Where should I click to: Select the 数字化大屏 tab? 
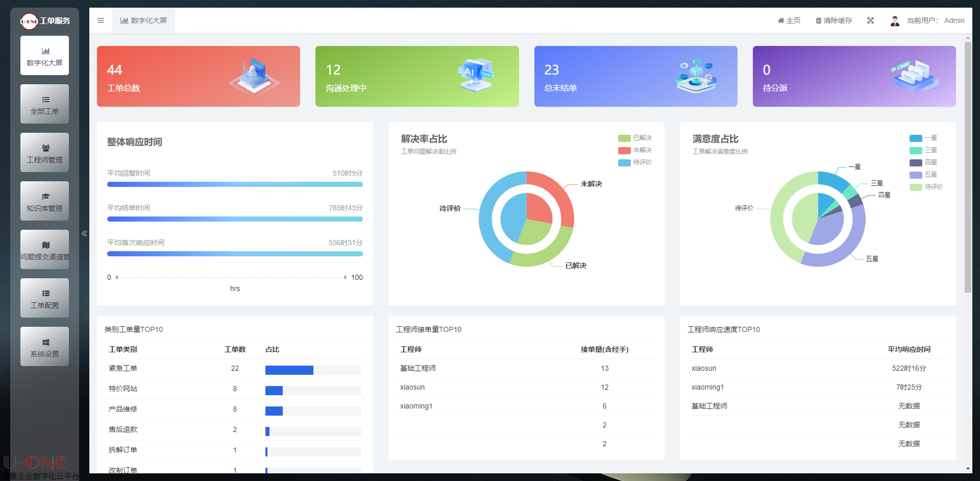[143, 20]
